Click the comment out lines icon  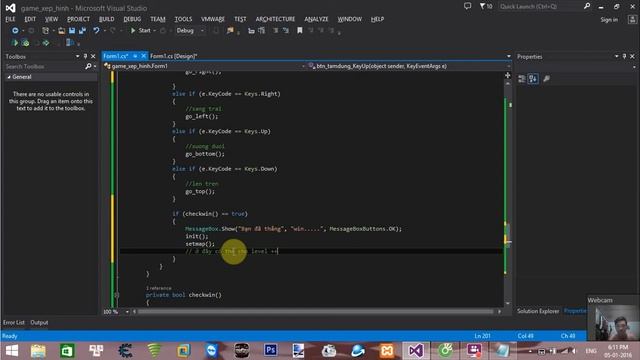pos(276,31)
